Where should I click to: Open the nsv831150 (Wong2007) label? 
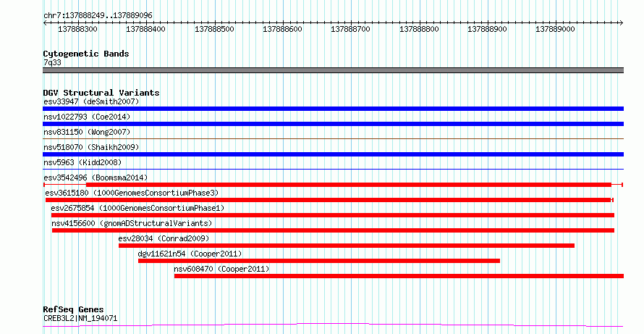[87, 132]
